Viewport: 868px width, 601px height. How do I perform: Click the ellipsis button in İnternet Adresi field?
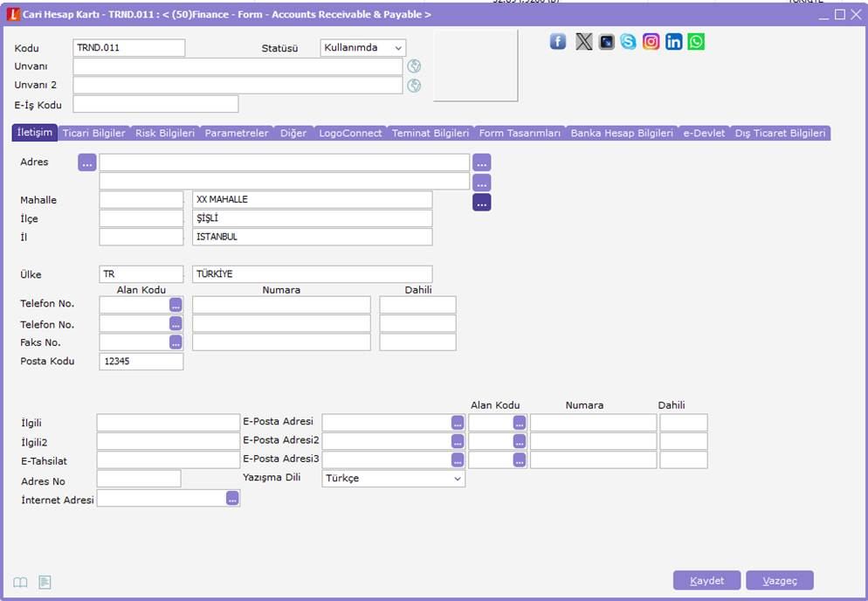[232, 499]
